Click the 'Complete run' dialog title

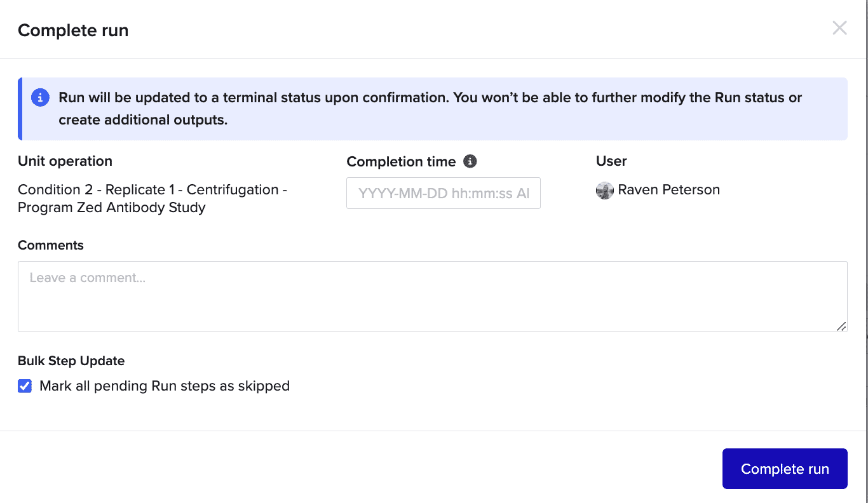[73, 30]
